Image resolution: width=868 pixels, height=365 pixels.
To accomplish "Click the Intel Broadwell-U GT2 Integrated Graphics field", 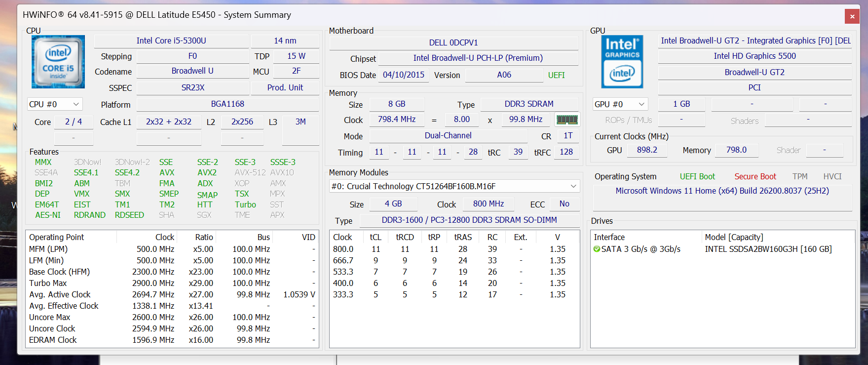I will click(755, 41).
